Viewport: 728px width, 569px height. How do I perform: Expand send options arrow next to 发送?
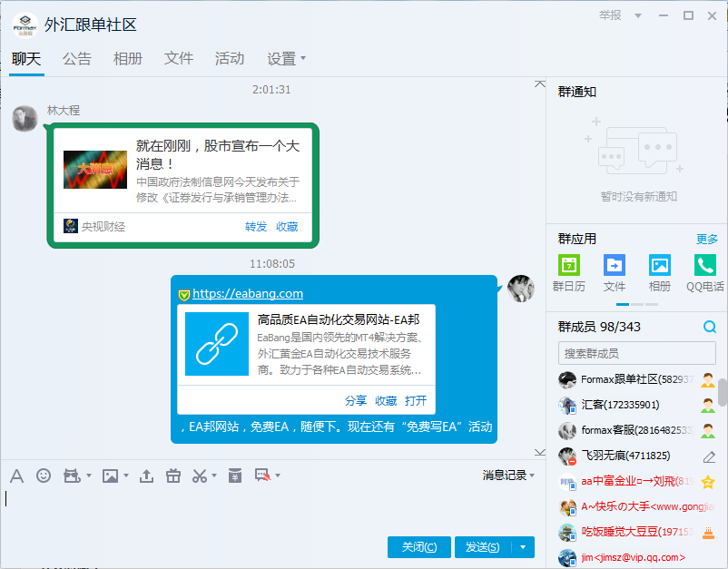523,547
